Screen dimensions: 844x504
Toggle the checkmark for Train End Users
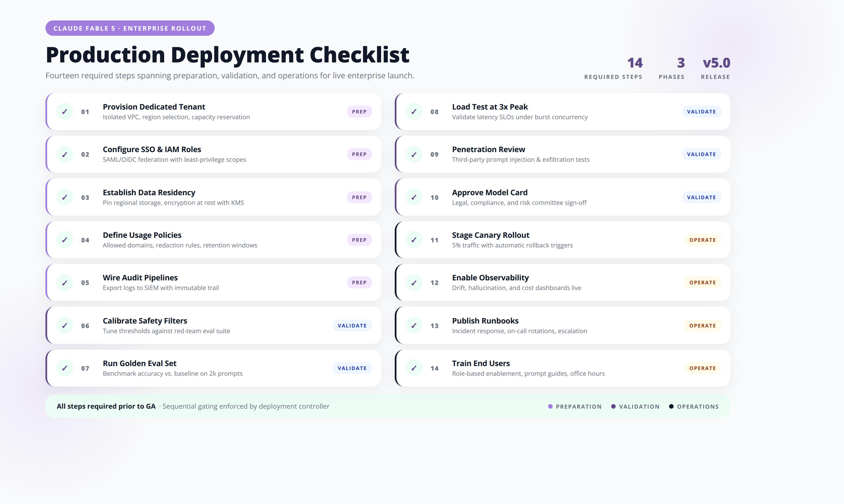(x=414, y=368)
